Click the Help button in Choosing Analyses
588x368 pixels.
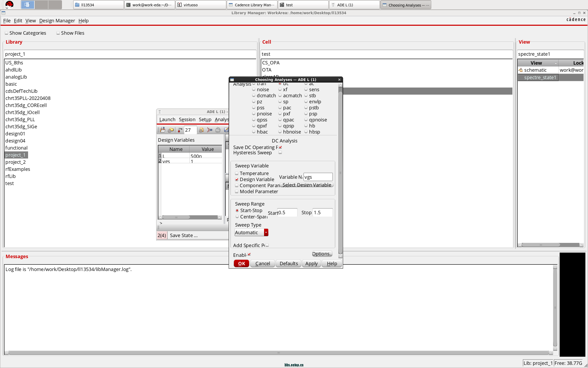click(332, 263)
